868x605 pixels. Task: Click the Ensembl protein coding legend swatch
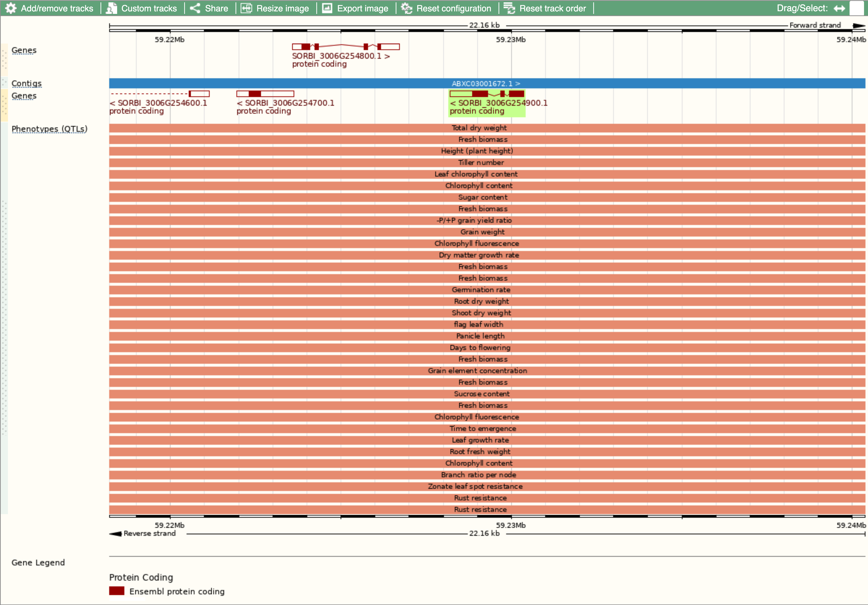pos(117,591)
